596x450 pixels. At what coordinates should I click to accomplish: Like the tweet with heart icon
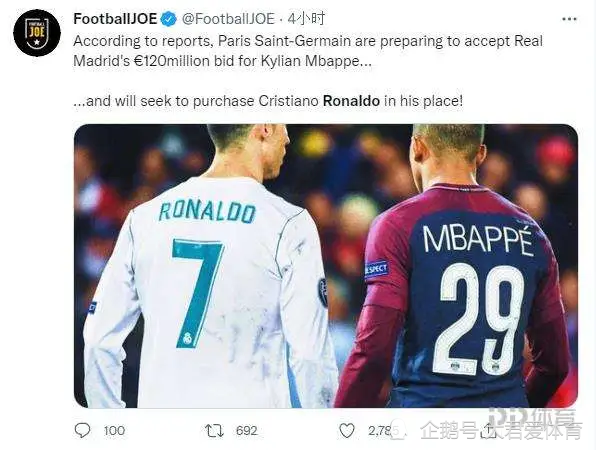[347, 431]
